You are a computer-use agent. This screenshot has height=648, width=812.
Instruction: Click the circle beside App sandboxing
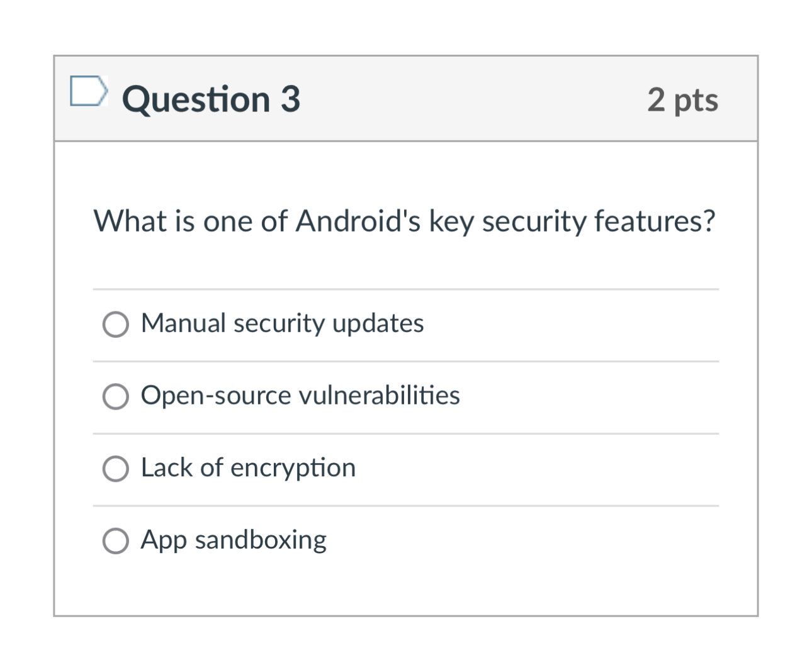[x=115, y=540]
